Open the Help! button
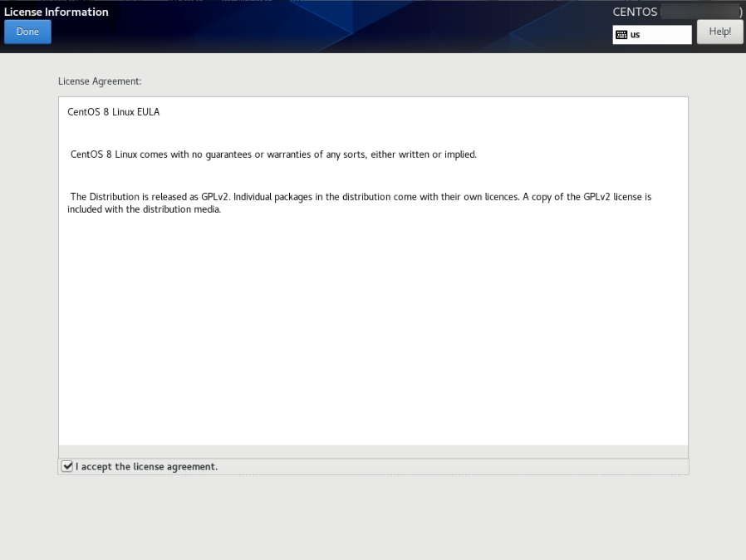Image resolution: width=746 pixels, height=560 pixels. 720,32
